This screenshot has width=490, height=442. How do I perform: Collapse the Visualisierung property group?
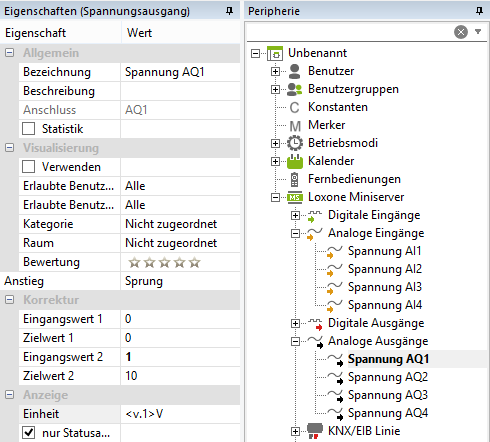10,148
